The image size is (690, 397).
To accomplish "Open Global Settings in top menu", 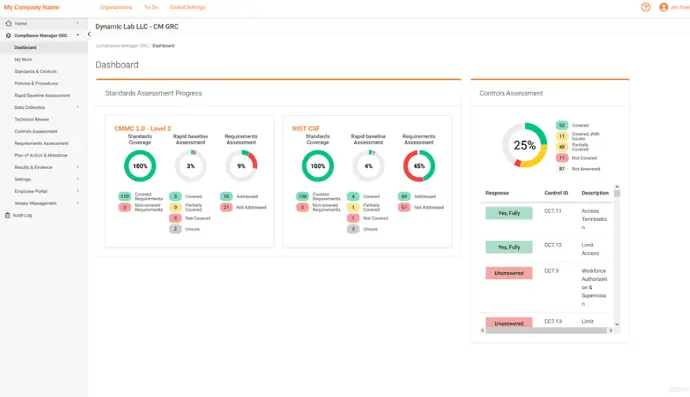I will click(x=187, y=7).
